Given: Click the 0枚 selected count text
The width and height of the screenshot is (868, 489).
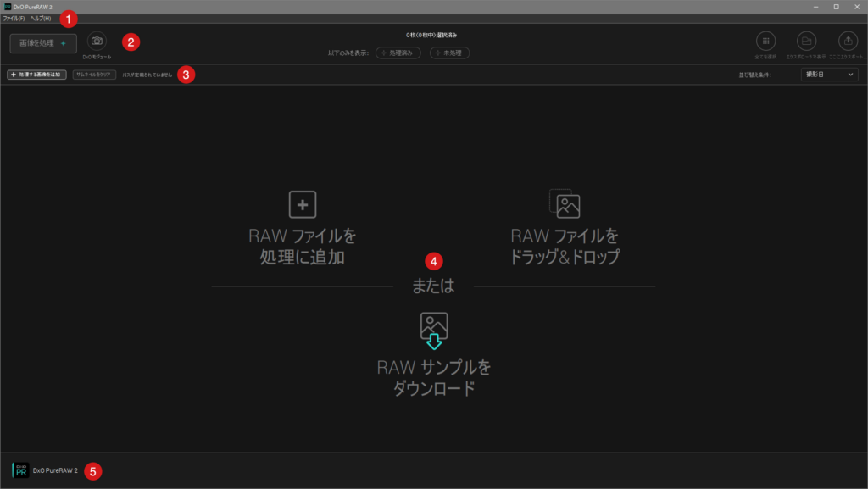Looking at the screenshot, I should [x=431, y=35].
